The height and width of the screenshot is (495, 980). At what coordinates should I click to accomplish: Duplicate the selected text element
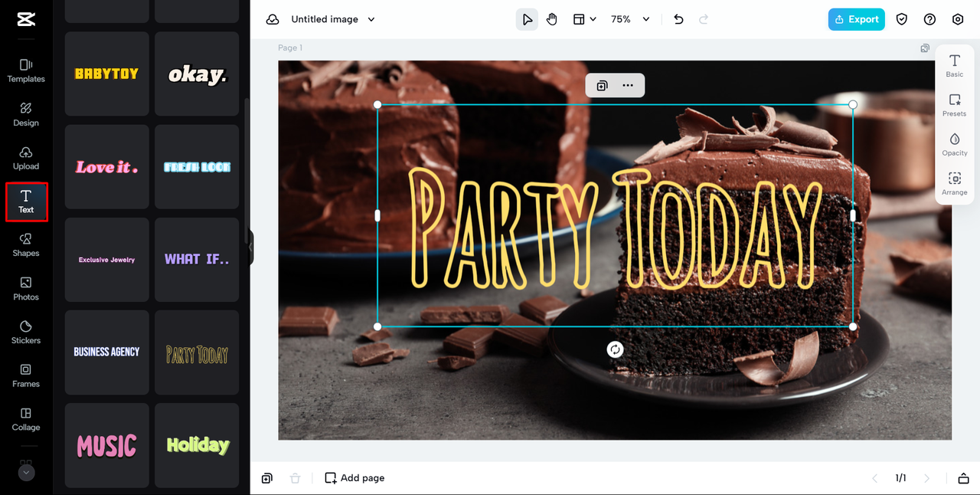click(602, 85)
